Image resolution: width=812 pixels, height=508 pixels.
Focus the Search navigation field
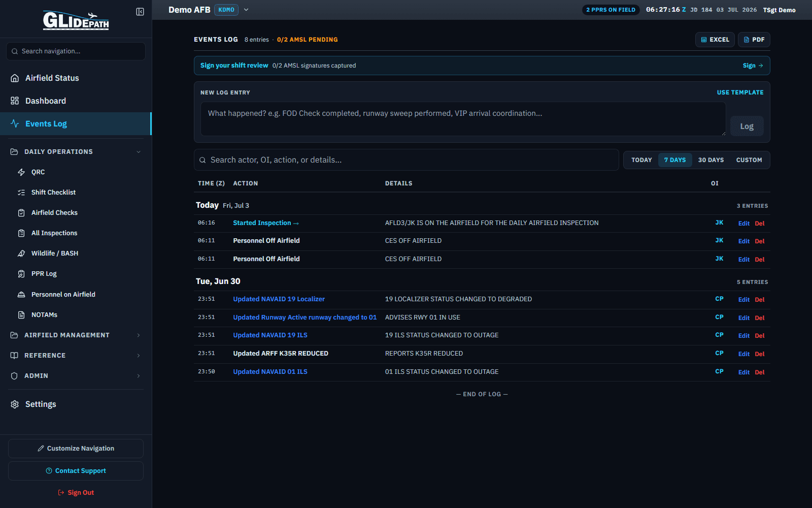pos(76,51)
